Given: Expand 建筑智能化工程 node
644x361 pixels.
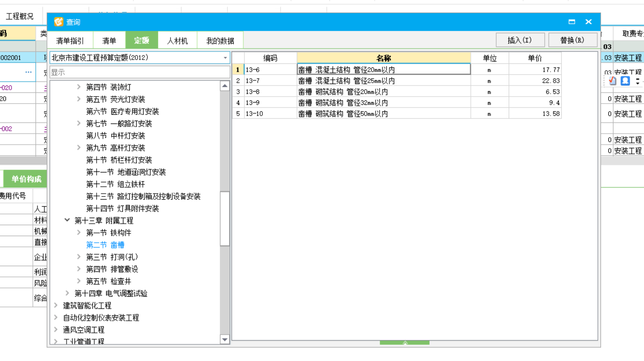Looking at the screenshot, I should tap(56, 305).
